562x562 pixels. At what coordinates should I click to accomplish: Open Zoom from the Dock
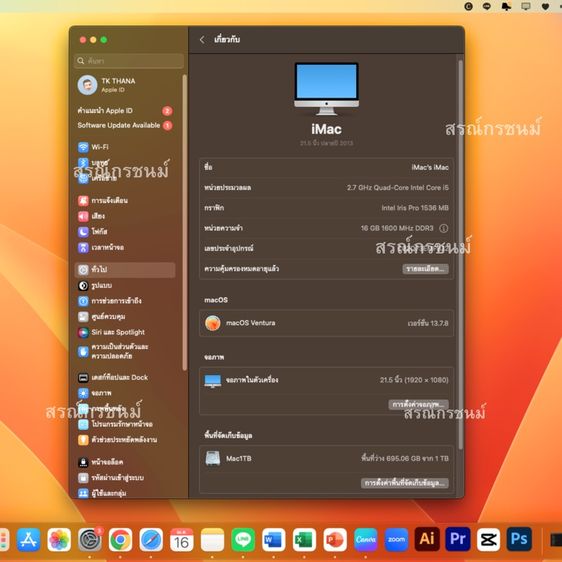pos(396,539)
